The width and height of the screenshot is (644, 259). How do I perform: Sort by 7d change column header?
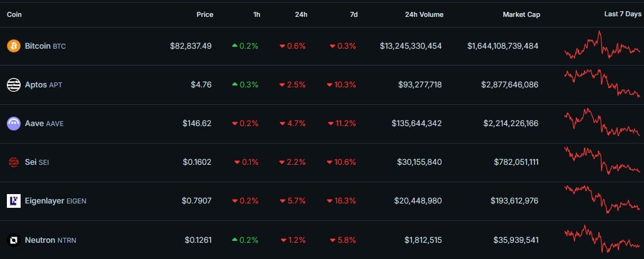click(353, 14)
